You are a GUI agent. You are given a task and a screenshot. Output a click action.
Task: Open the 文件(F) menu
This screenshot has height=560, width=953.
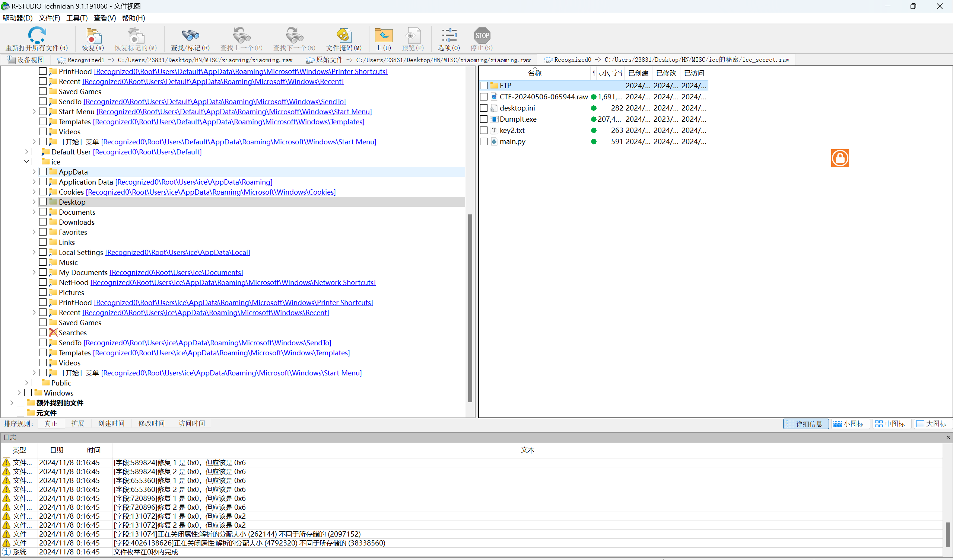[49, 18]
